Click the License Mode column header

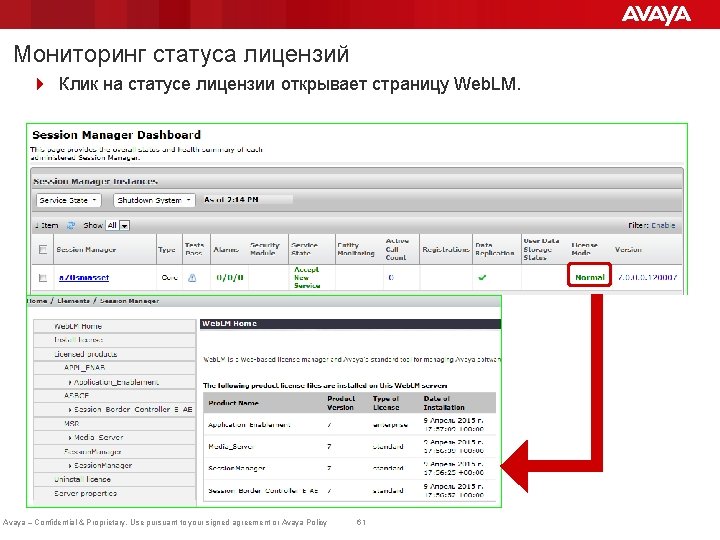click(584, 249)
